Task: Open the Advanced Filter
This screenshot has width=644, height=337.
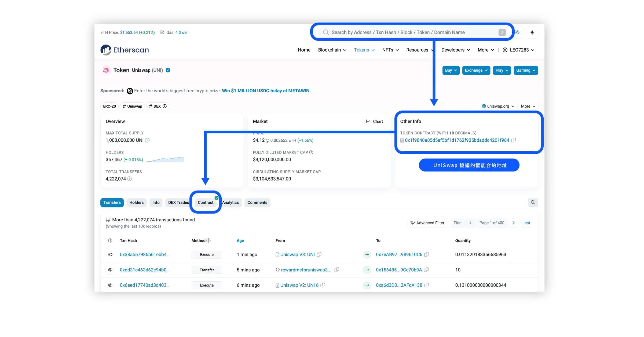Action: coord(427,223)
